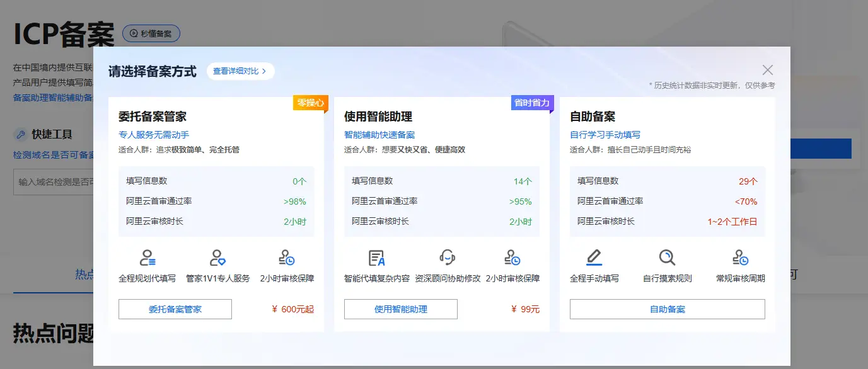This screenshot has height=369, width=868.
Task: Open 查看详细对比 link with chevron
Action: (240, 71)
